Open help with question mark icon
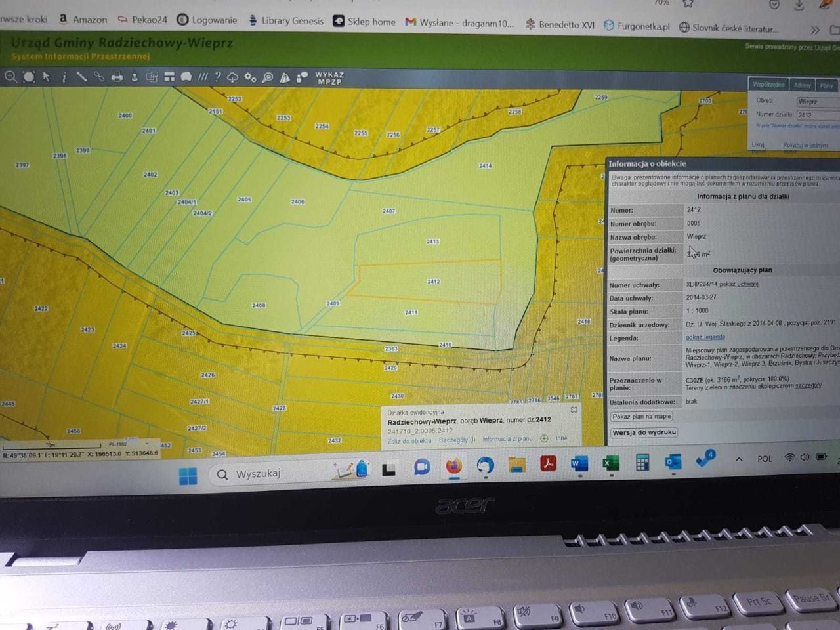The image size is (840, 630). pyautogui.click(x=218, y=77)
